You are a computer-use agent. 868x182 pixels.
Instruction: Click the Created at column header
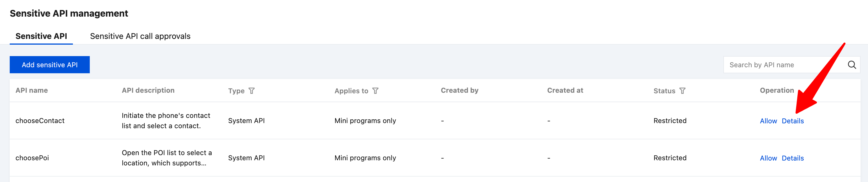[565, 90]
